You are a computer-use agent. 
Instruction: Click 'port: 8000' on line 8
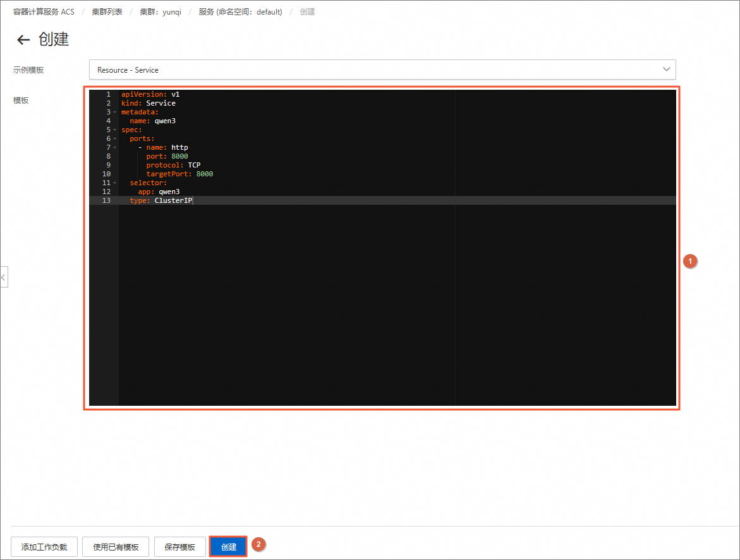point(167,156)
